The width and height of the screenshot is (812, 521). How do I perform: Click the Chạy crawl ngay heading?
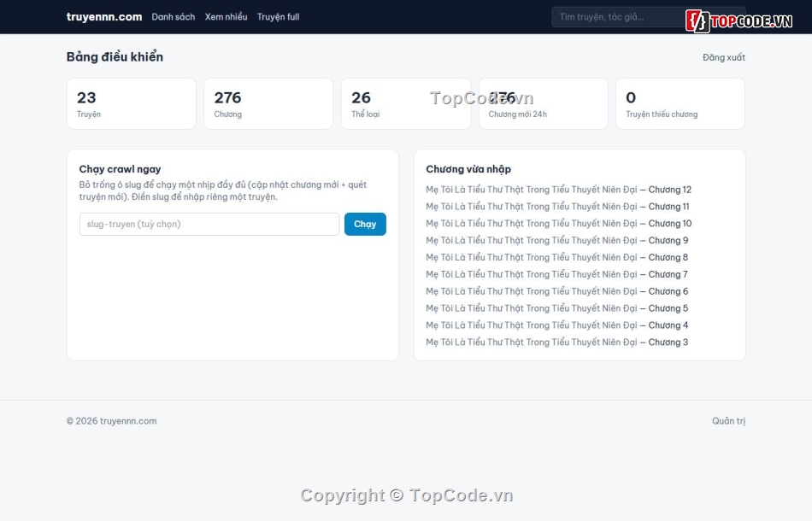[121, 169]
